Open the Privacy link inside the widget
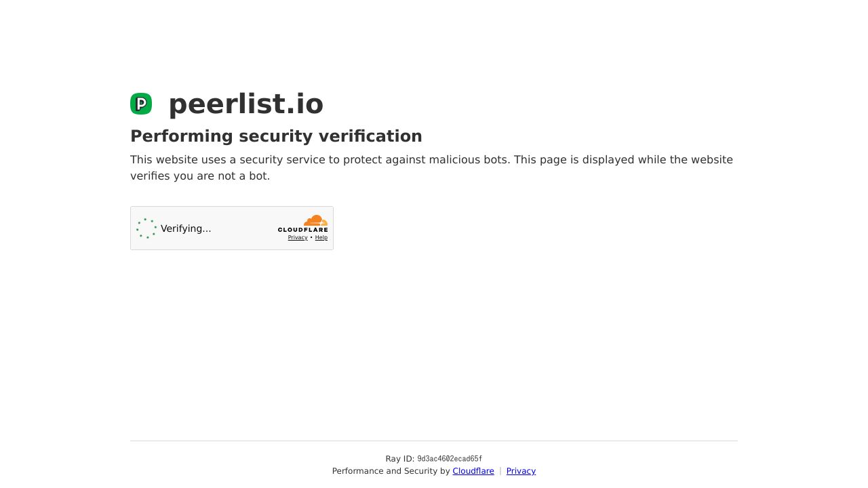The height and width of the screenshot is (488, 868). pyautogui.click(x=298, y=238)
